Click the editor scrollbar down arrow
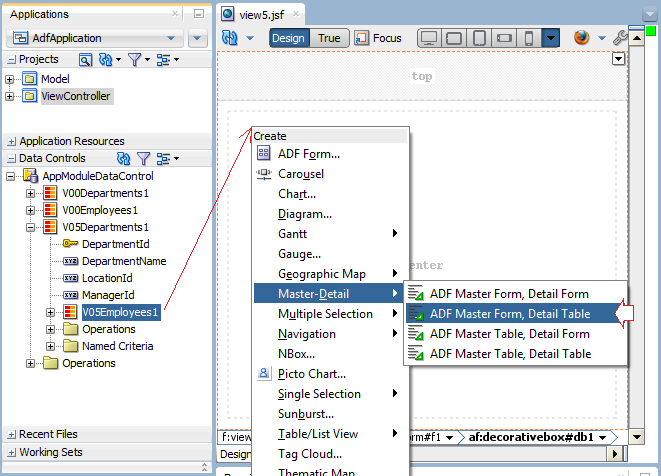 coord(637,437)
